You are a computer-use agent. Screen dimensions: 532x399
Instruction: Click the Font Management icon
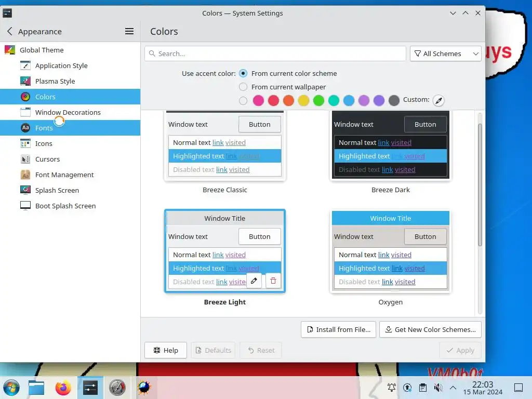[25, 175]
